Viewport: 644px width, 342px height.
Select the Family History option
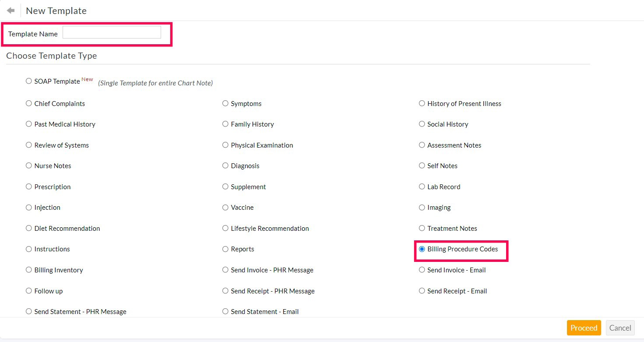tap(225, 124)
